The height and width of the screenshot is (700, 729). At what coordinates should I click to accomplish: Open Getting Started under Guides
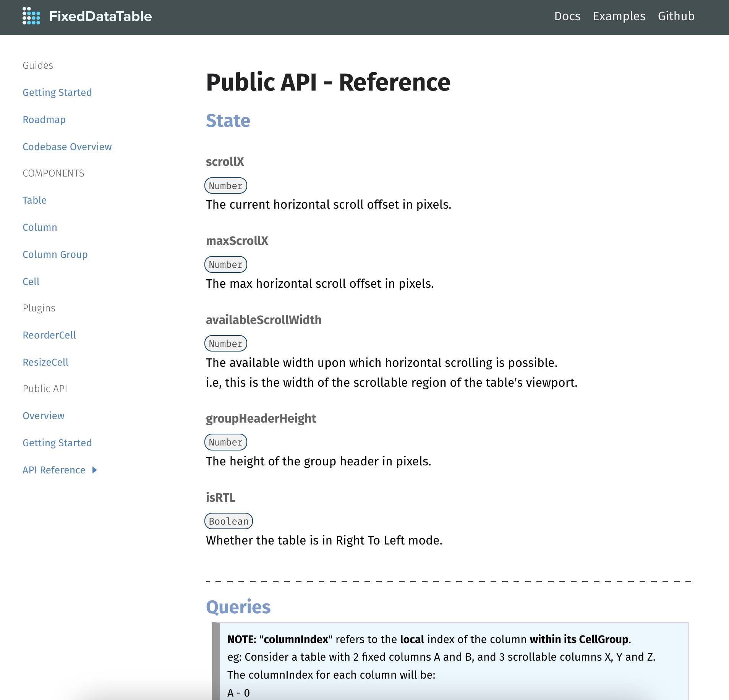coord(57,92)
